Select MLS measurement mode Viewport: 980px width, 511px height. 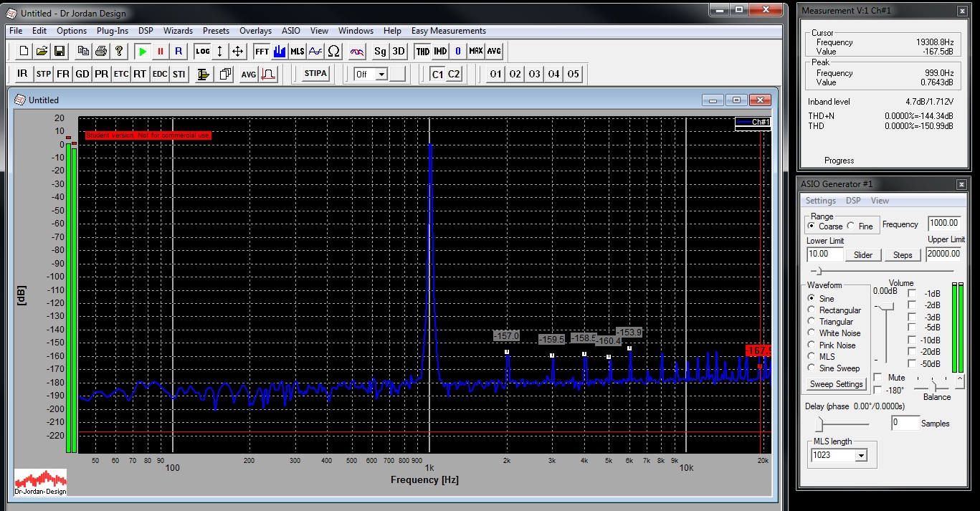pyautogui.click(x=298, y=51)
